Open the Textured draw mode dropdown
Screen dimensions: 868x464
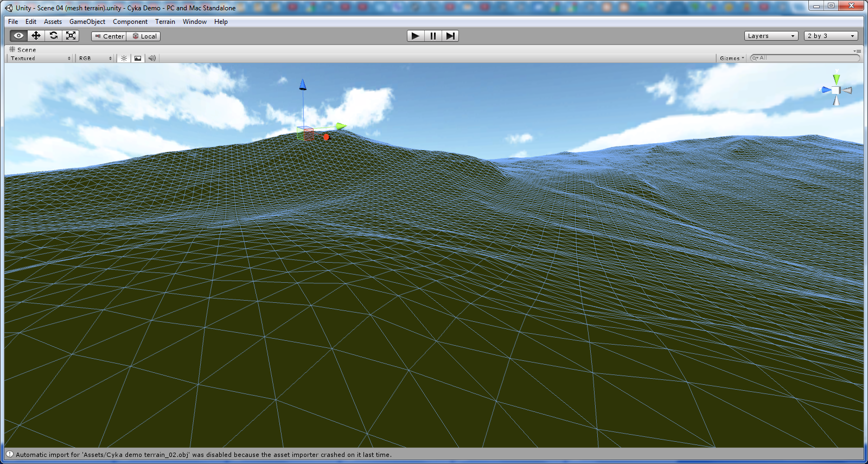[40, 58]
